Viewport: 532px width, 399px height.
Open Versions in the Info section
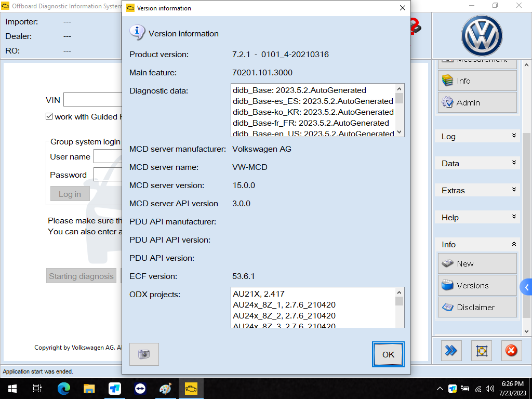click(477, 286)
